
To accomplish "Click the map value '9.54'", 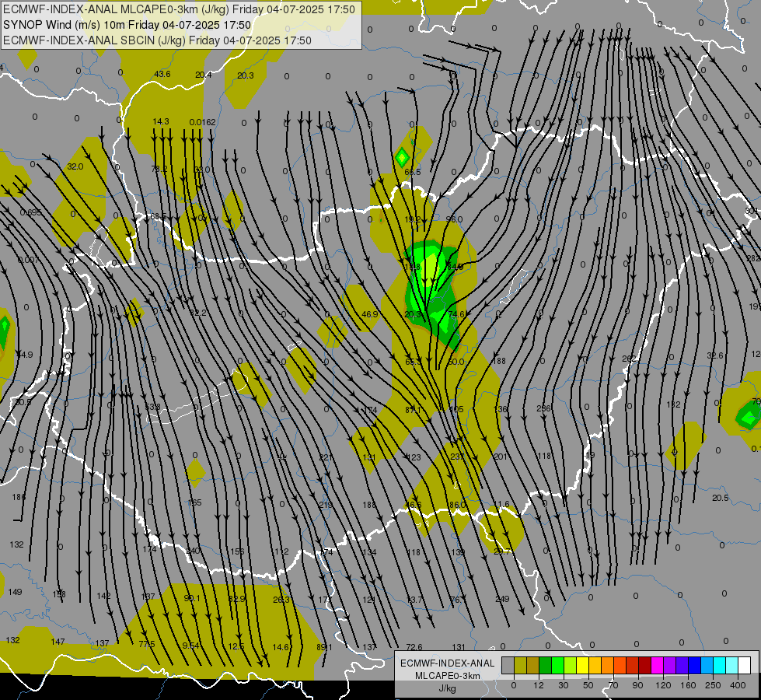I will click(190, 645).
